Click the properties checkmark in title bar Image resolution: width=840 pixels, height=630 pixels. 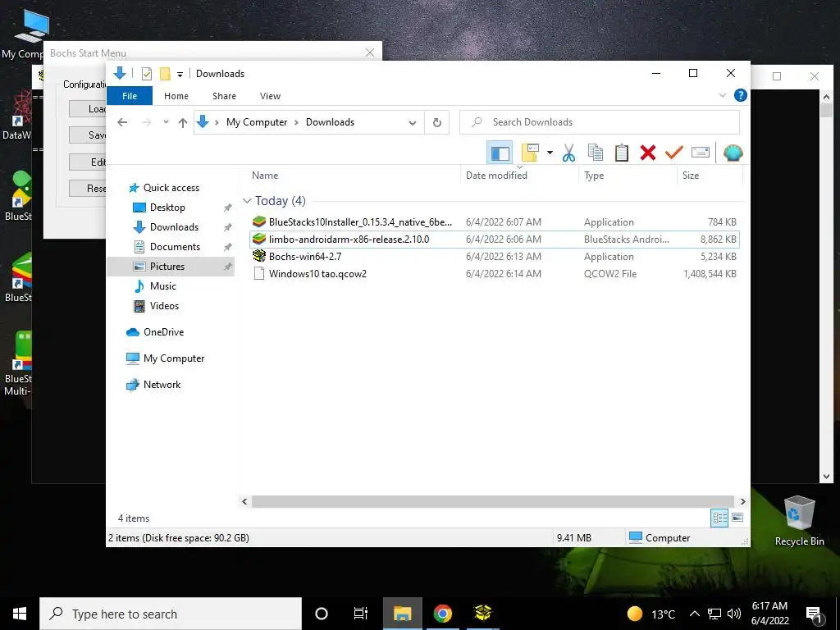146,74
